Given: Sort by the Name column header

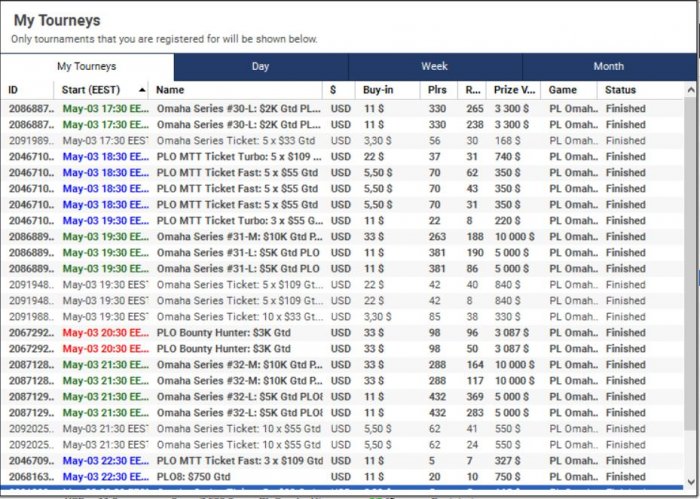Looking at the screenshot, I should tap(235, 90).
